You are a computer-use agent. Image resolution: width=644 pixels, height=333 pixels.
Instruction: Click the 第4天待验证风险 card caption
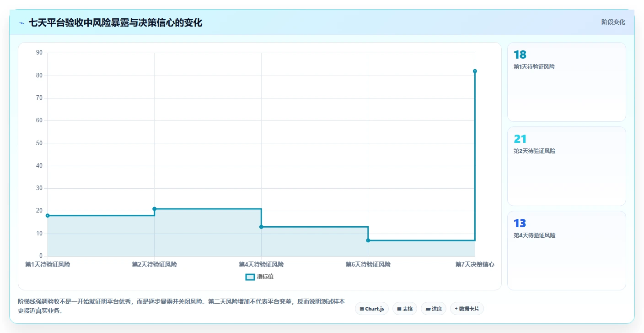click(534, 235)
